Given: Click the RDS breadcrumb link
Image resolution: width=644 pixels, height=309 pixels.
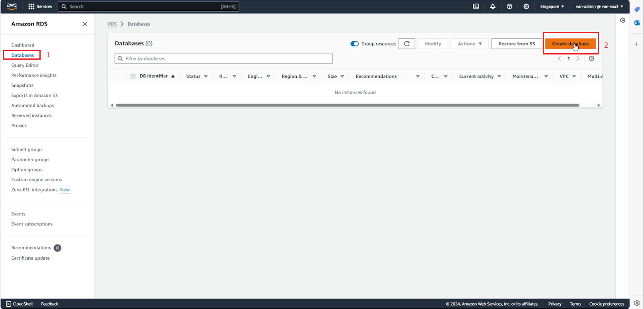Looking at the screenshot, I should 112,24.
